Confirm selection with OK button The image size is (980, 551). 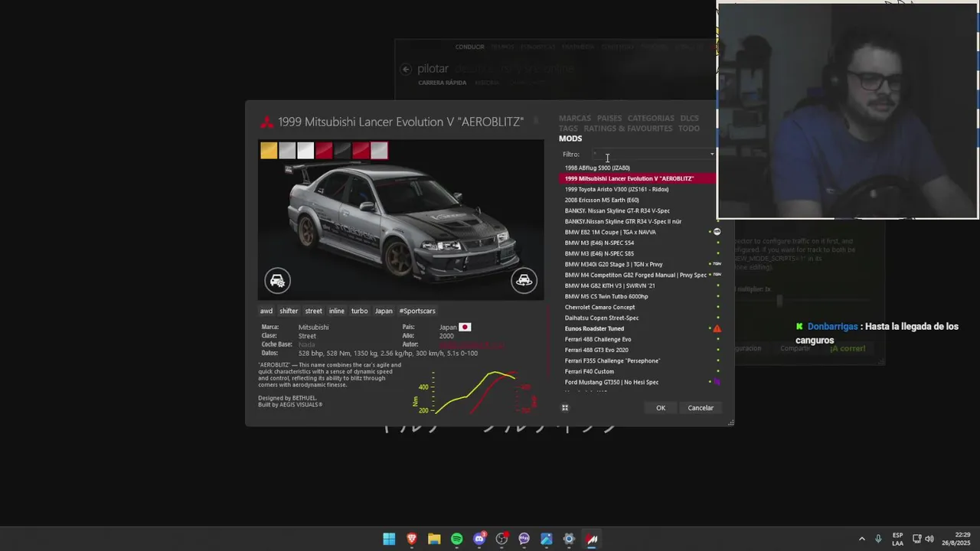tap(661, 408)
